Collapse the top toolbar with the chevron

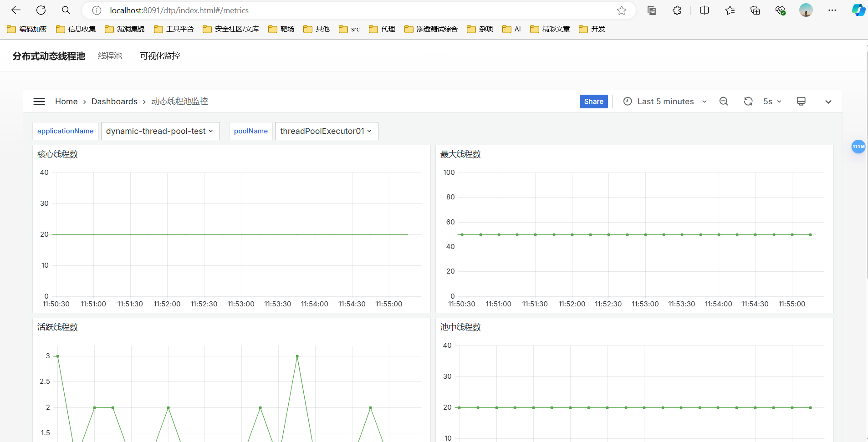[828, 102]
